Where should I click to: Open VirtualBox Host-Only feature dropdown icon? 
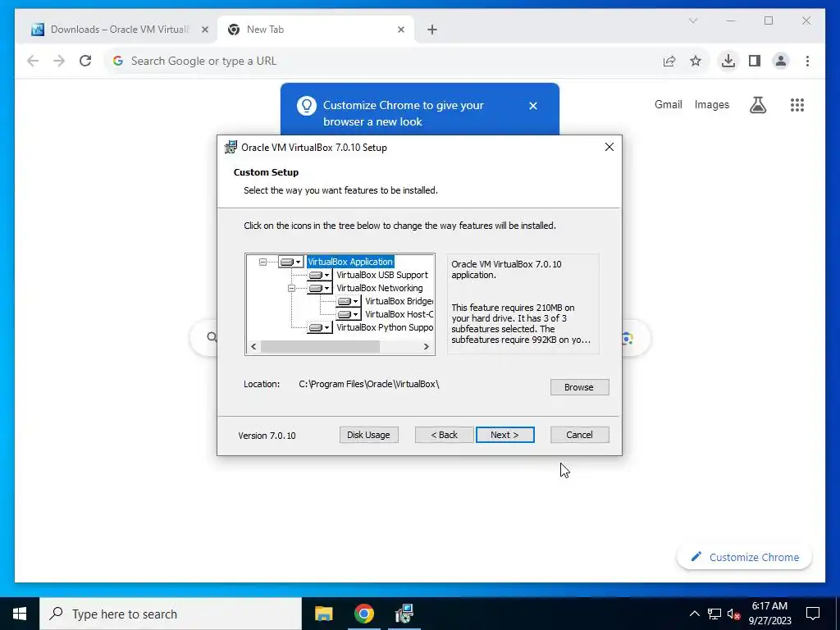click(x=348, y=314)
